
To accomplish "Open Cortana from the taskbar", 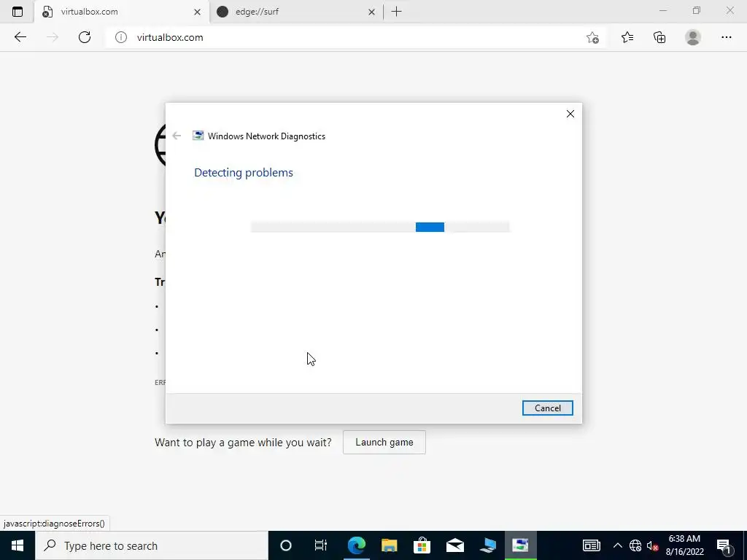I will coord(286,545).
